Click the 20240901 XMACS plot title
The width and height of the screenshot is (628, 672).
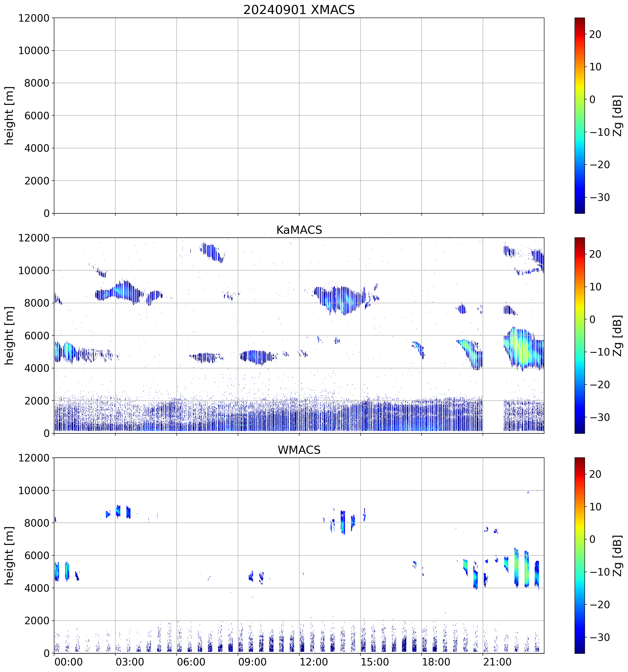point(299,10)
